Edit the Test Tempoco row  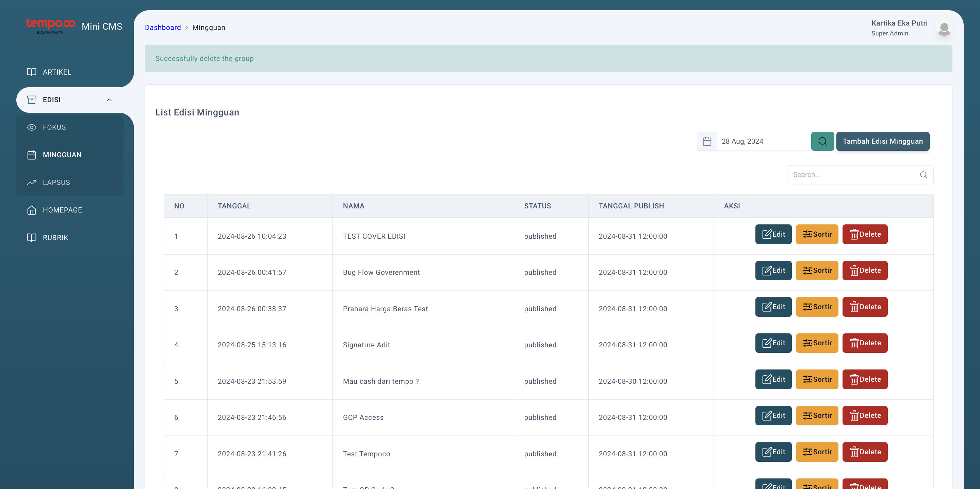[x=773, y=452]
